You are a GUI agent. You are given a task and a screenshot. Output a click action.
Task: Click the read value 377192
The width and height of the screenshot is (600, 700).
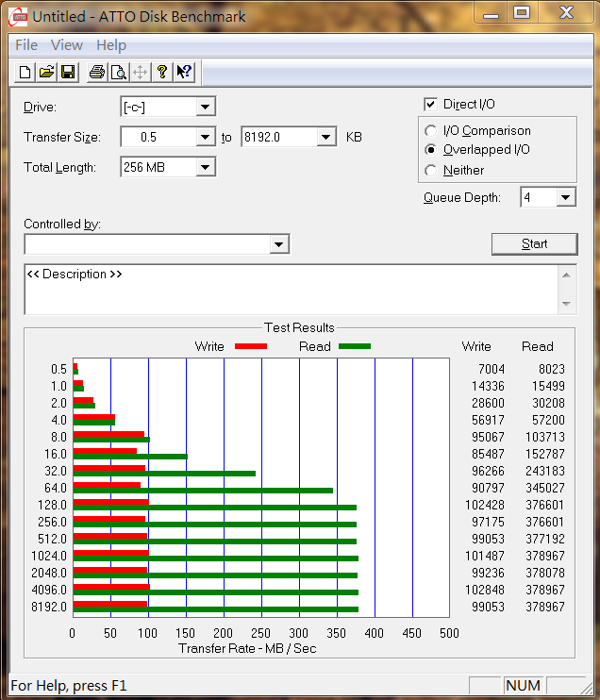tap(545, 539)
